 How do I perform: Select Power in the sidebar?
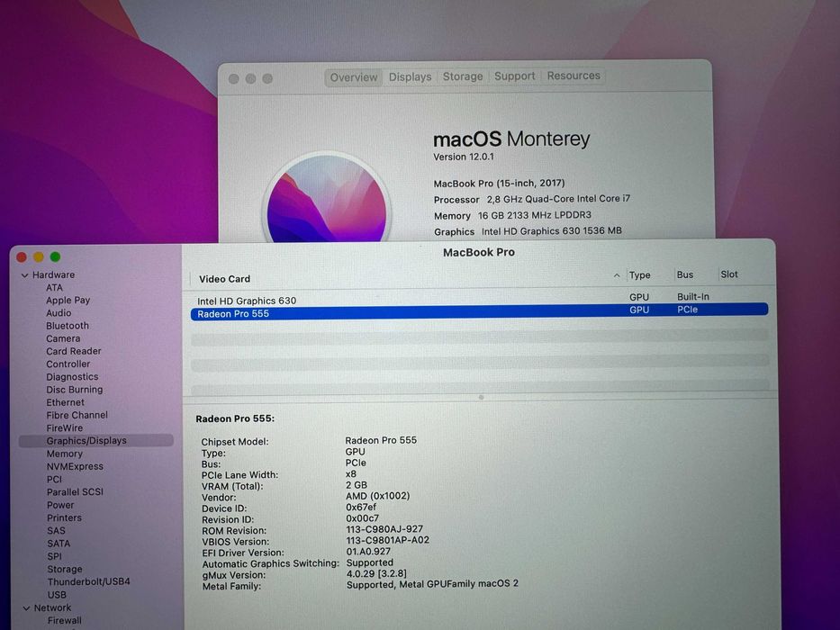pos(60,505)
